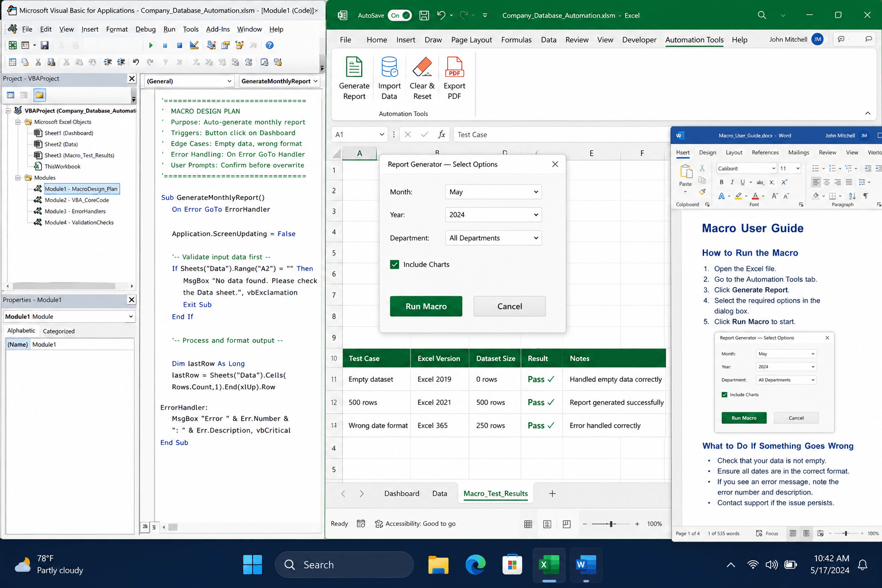Viewport: 882px width, 588px height.
Task: Open the GenerateMonthlyReport procedure dropdown
Action: tap(279, 81)
